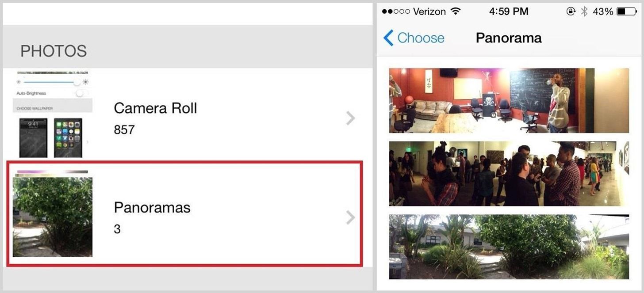Select the garden courtyard panorama photo
The image size is (644, 293).
tap(509, 247)
